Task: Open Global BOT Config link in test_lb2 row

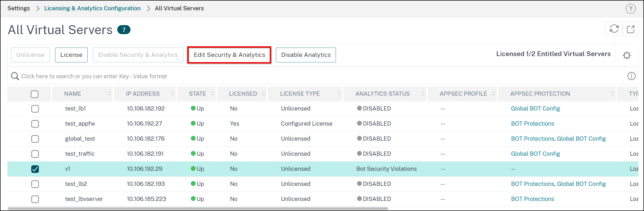Action: (x=581, y=184)
